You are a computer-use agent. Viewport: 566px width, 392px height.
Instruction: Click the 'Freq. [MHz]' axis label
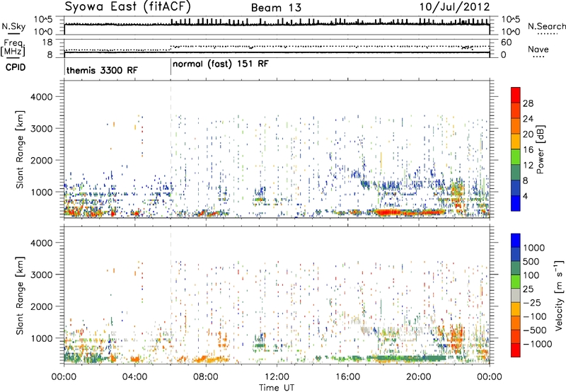pyautogui.click(x=13, y=47)
